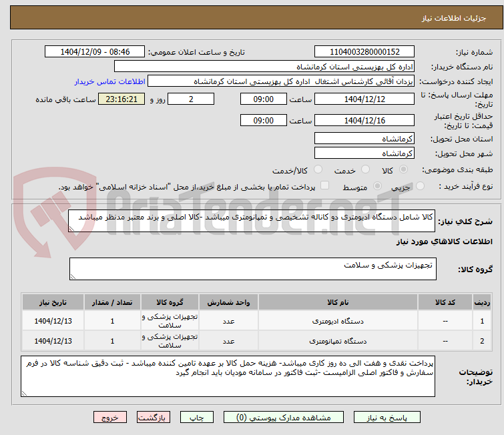
Task: Click the remaining time field 23:16:21
Action: point(121,99)
